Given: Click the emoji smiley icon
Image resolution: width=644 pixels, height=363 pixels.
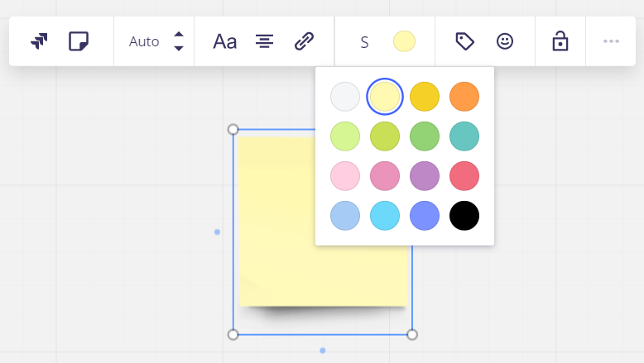Looking at the screenshot, I should coord(505,41).
